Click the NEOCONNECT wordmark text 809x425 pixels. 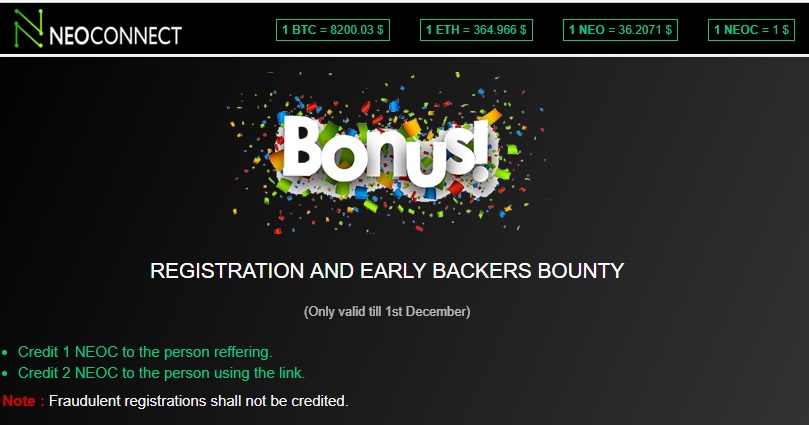(x=115, y=36)
